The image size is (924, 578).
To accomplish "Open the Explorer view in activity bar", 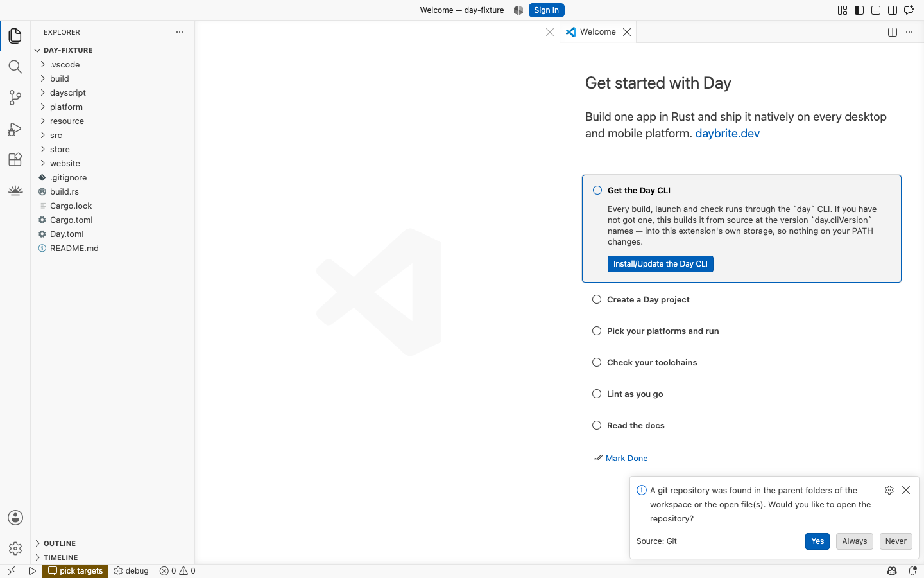I will click(x=15, y=36).
